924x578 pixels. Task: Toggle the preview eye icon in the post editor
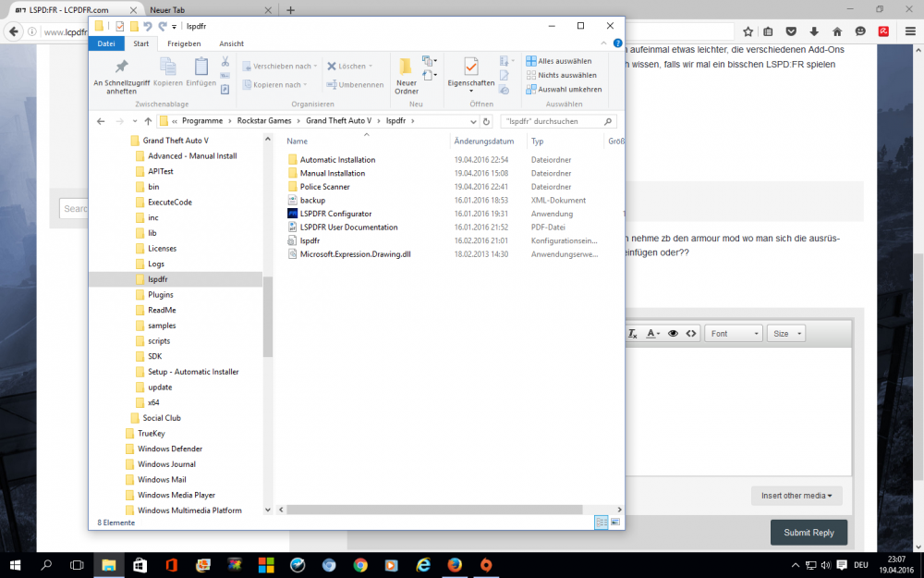click(x=673, y=333)
